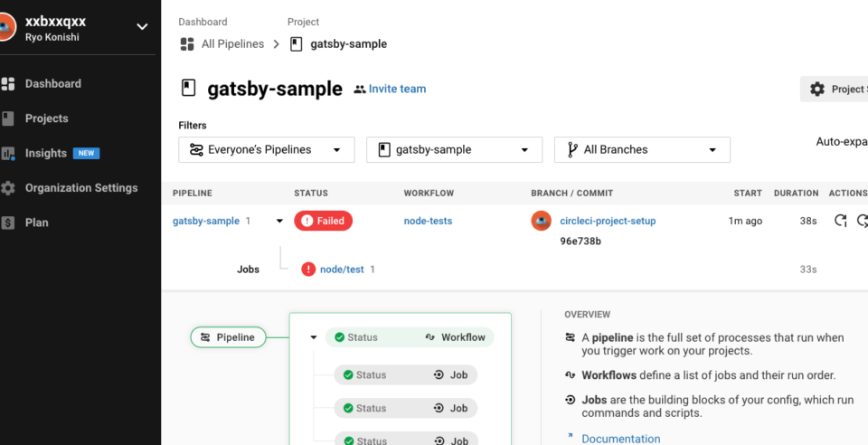Click the Status Workflow pill in the diagram
Viewport: 868px width, 445px height.
click(x=410, y=337)
